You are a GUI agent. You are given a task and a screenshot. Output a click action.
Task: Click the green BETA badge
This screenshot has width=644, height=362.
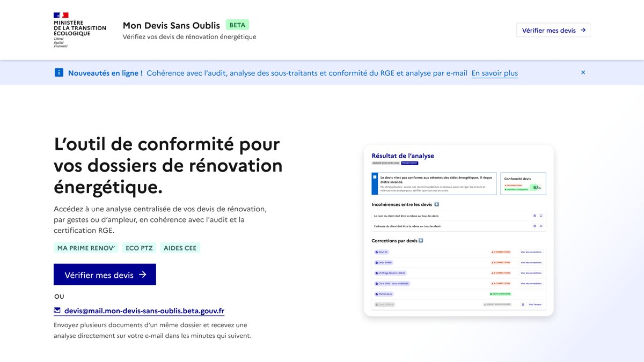point(237,25)
